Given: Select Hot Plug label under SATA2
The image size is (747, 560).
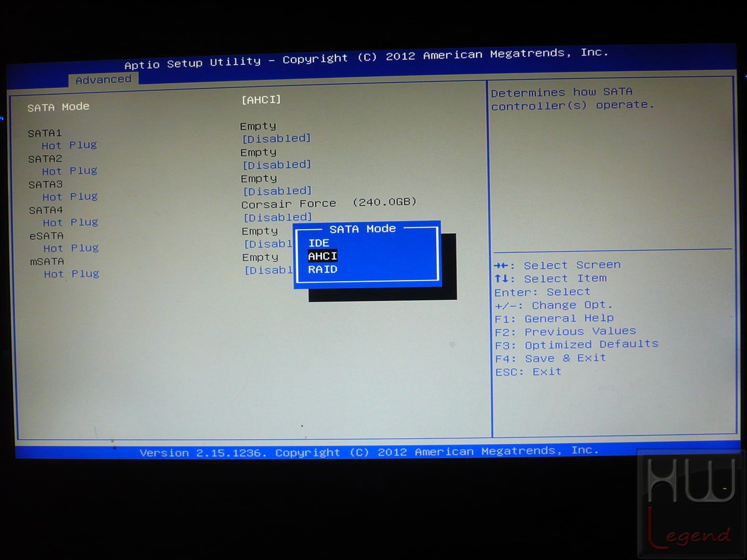Looking at the screenshot, I should point(70,171).
